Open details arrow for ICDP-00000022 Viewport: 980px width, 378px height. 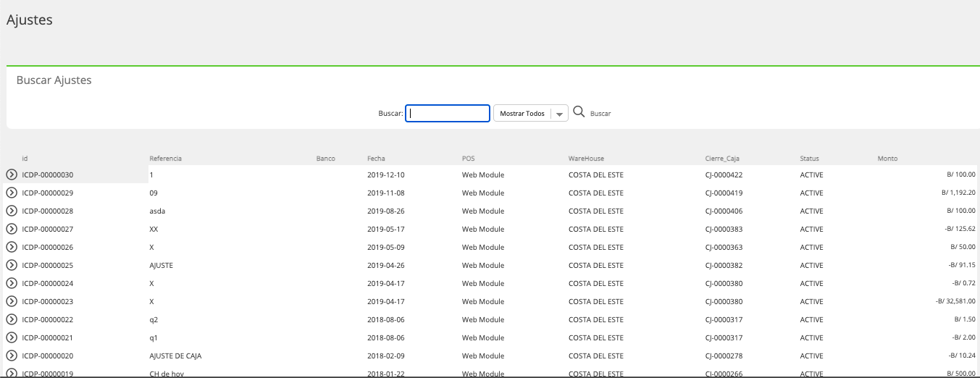click(12, 319)
